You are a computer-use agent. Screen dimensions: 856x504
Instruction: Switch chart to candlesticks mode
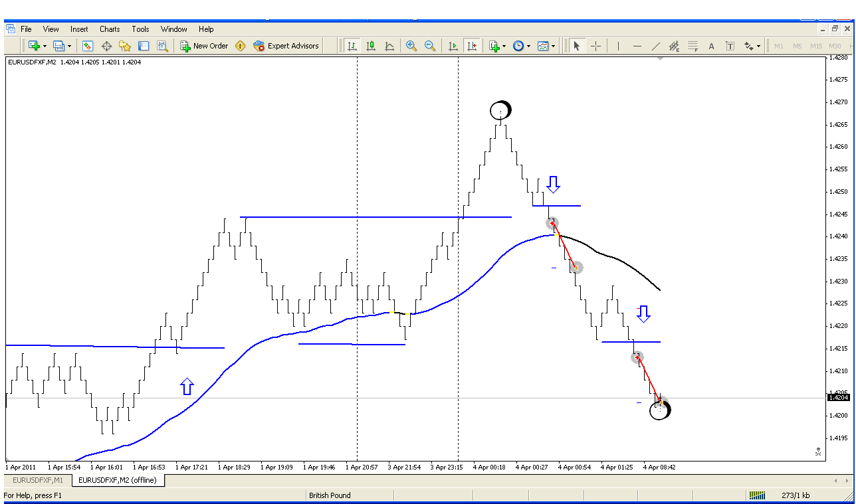(x=371, y=46)
